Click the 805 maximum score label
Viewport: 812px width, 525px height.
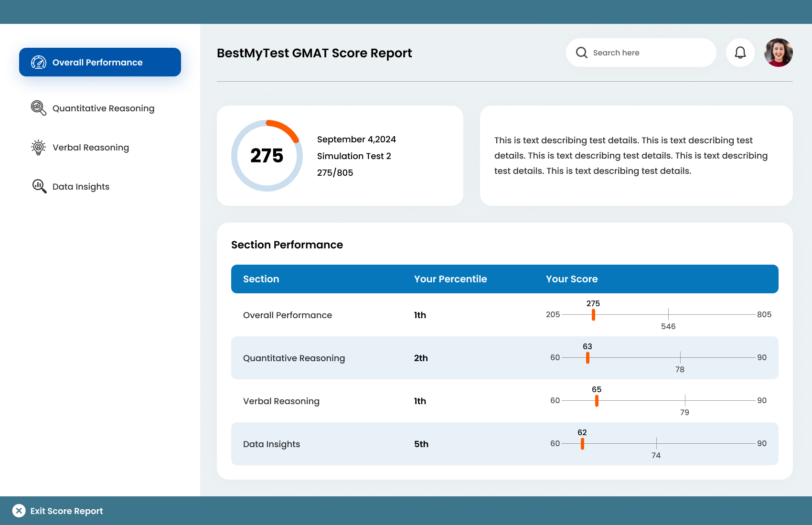pyautogui.click(x=764, y=314)
